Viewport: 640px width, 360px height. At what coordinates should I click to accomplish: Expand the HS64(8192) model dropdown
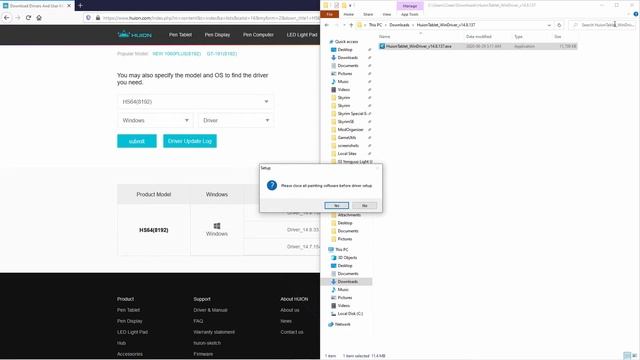pyautogui.click(x=196, y=102)
